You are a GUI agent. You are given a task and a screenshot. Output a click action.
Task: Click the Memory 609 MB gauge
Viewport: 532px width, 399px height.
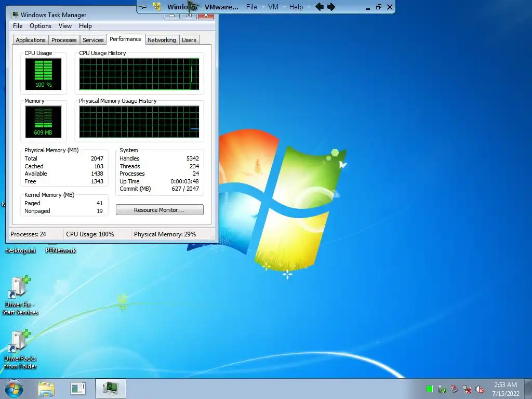tap(43, 122)
